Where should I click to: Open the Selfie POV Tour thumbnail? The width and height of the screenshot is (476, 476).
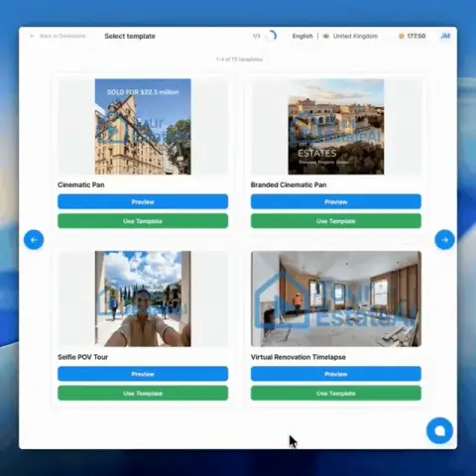point(143,298)
